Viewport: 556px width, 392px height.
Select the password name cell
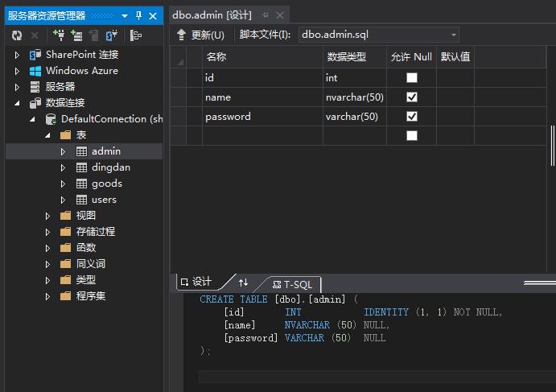click(262, 117)
